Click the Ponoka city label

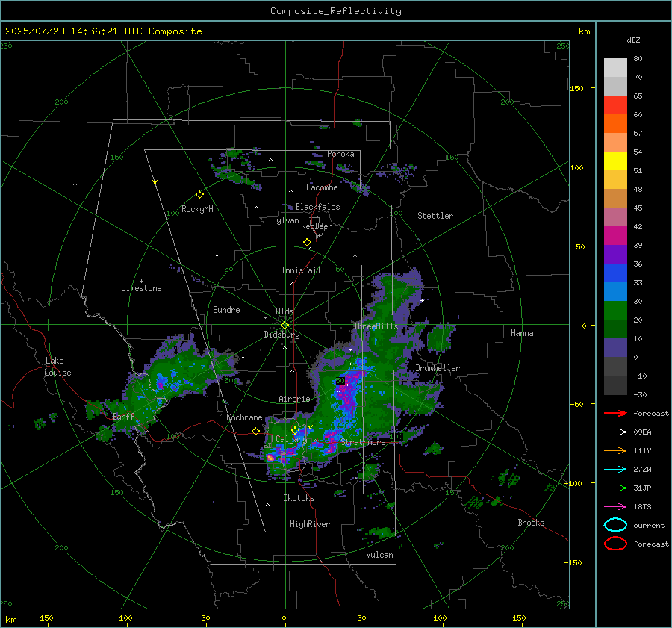pos(340,154)
